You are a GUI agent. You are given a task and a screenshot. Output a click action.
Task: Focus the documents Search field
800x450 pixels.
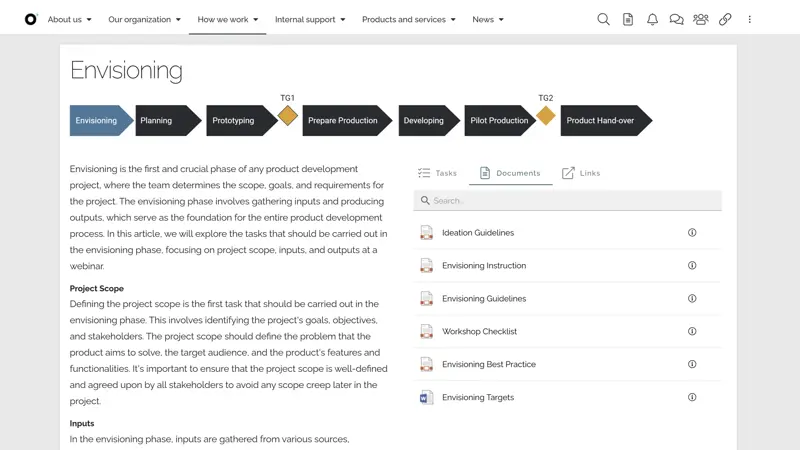(x=567, y=201)
